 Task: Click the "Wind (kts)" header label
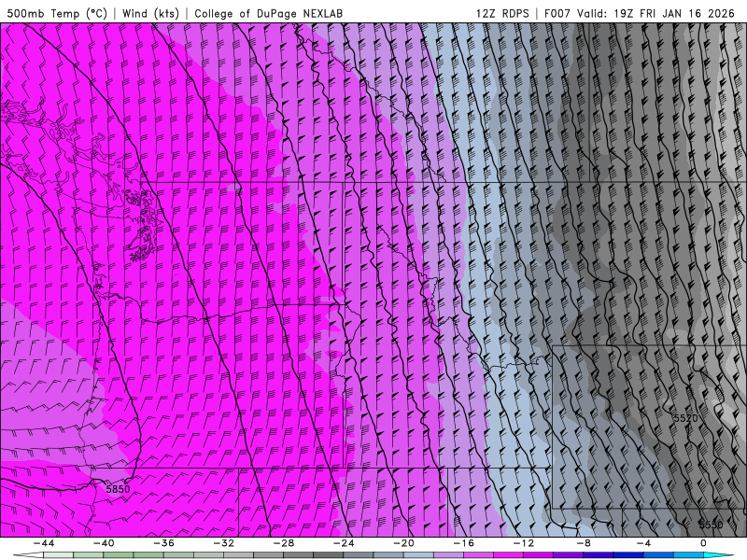[x=150, y=13]
